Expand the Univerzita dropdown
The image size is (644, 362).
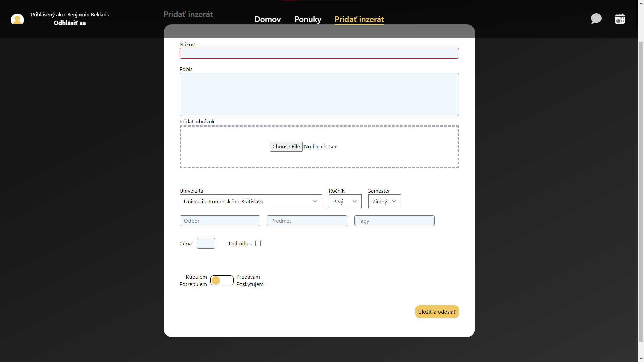point(251,201)
